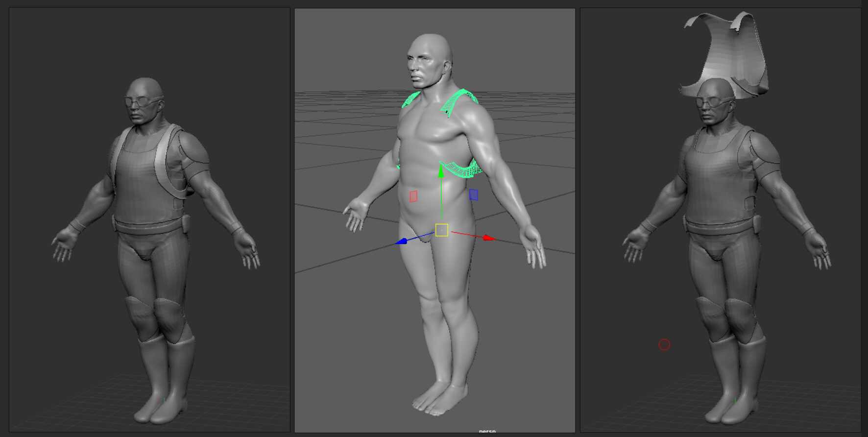
Task: Select the goggles on the left viewport character
Action: coord(143,101)
